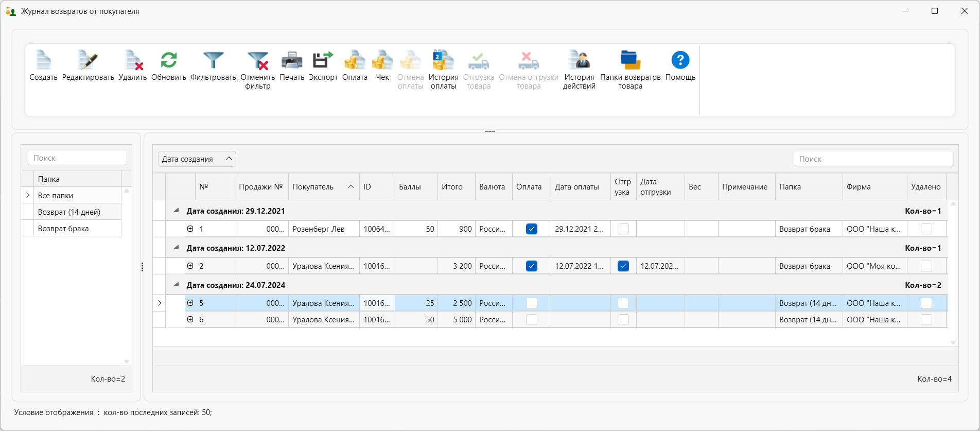The height and width of the screenshot is (431, 980).
Task: Click the table Поиск search field
Action: click(873, 159)
